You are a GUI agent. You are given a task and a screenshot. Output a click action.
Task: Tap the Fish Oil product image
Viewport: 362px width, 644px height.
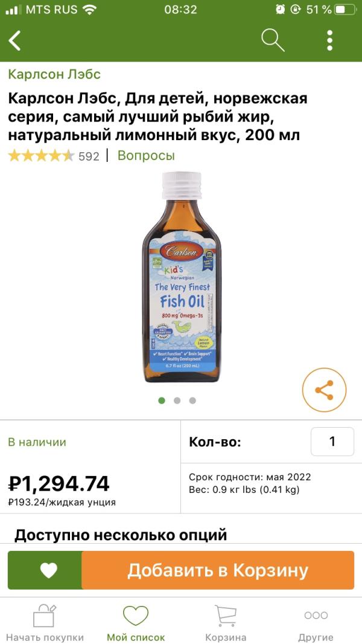(x=181, y=278)
